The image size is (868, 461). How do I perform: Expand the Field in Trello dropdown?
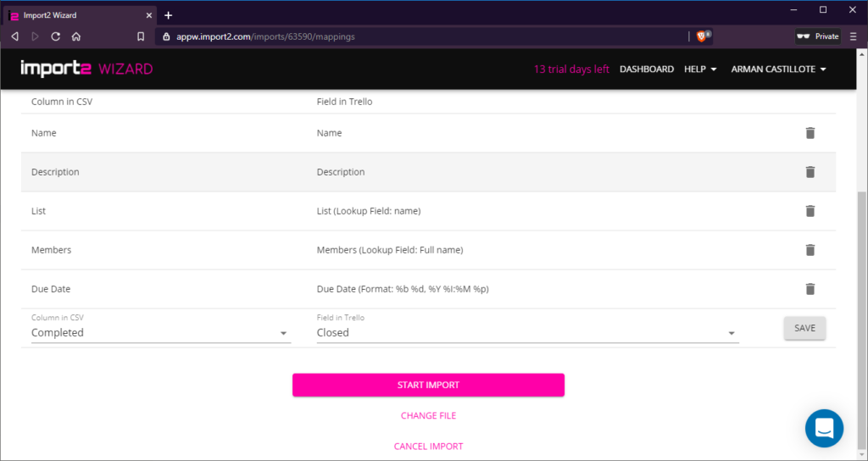[x=526, y=333]
